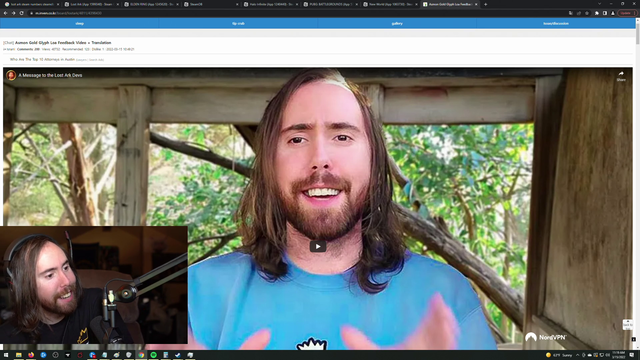640x360 pixels.
Task: Open File Explorer from the taskbar
Action: click(18, 355)
